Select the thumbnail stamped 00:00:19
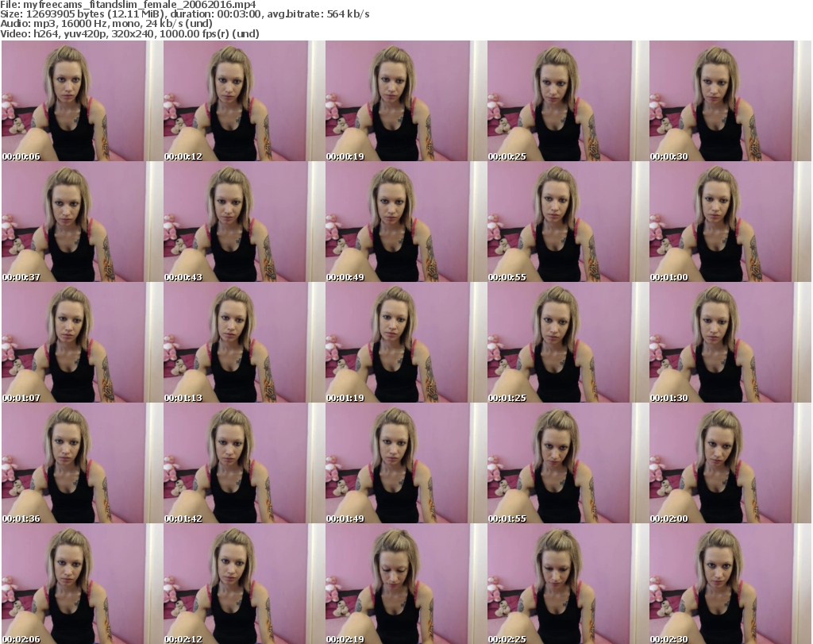813x644 pixels. tap(406, 101)
